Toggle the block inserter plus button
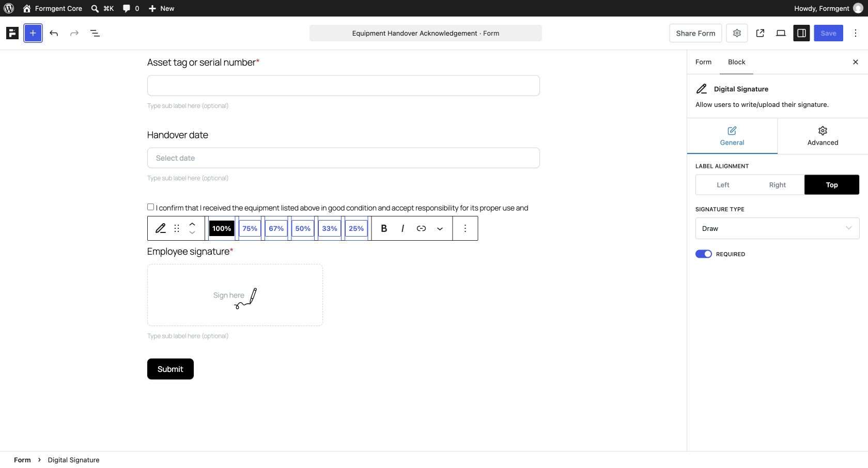Image resolution: width=868 pixels, height=468 pixels. pyautogui.click(x=33, y=33)
